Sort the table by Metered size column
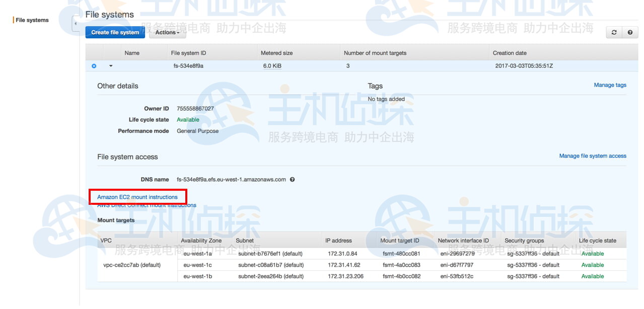The image size is (644, 309). tap(277, 52)
